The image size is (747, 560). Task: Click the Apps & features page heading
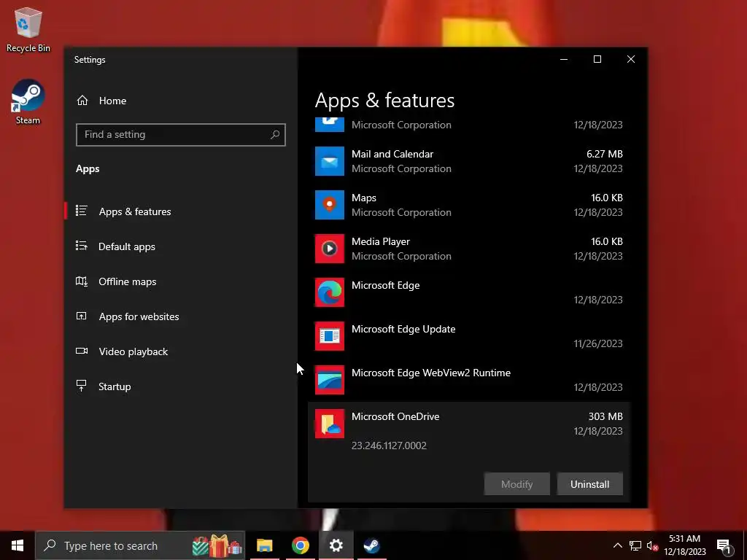(384, 101)
